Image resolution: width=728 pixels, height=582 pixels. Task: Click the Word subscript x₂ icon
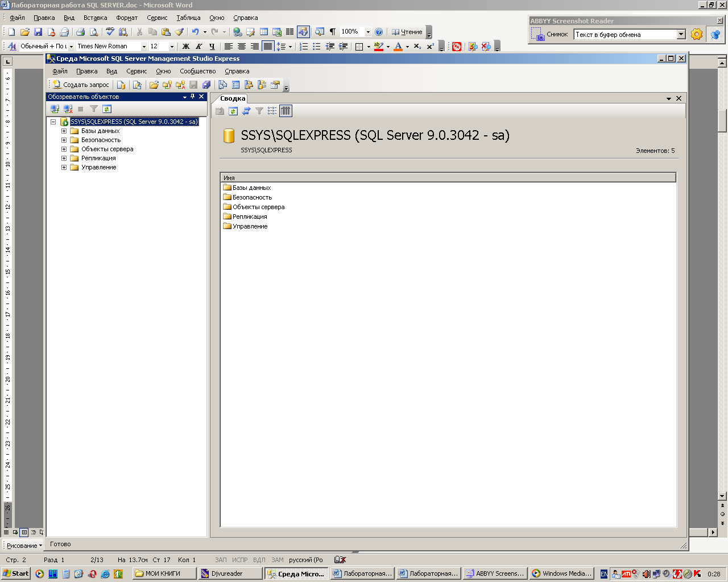pos(417,47)
